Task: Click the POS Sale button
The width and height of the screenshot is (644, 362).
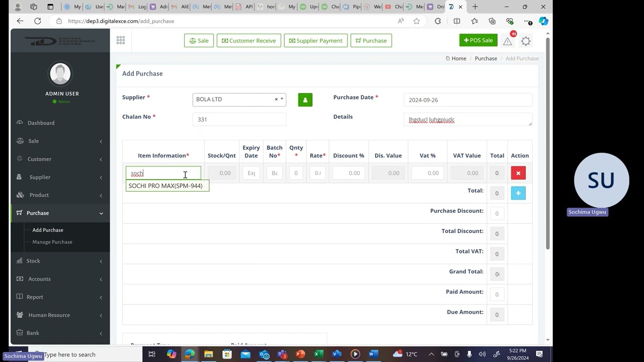Action: click(478, 40)
